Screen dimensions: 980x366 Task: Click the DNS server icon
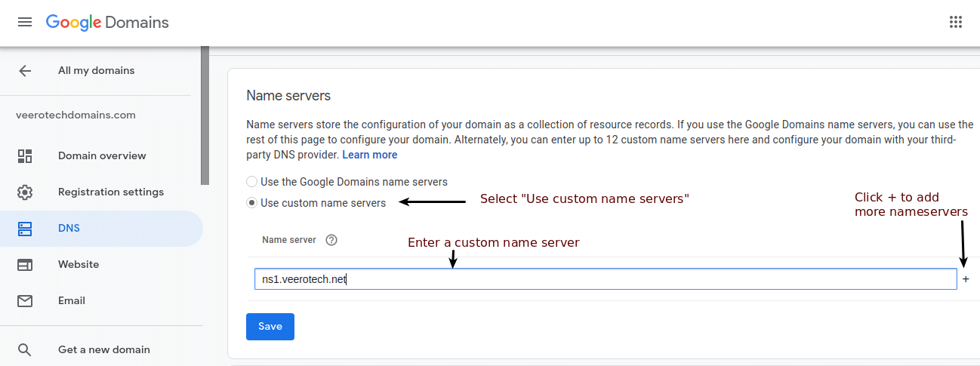point(25,229)
